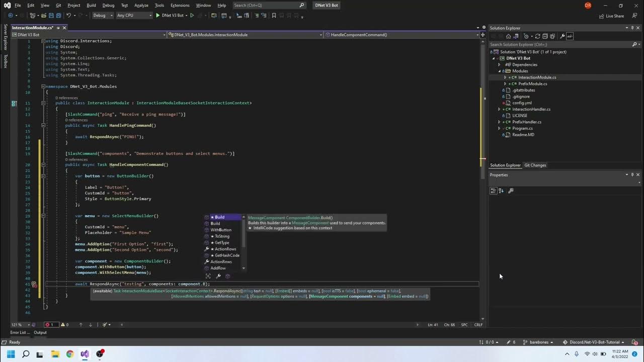The width and height of the screenshot is (644, 362).
Task: Click the bookmark toolbar icon
Action: click(x=274, y=16)
